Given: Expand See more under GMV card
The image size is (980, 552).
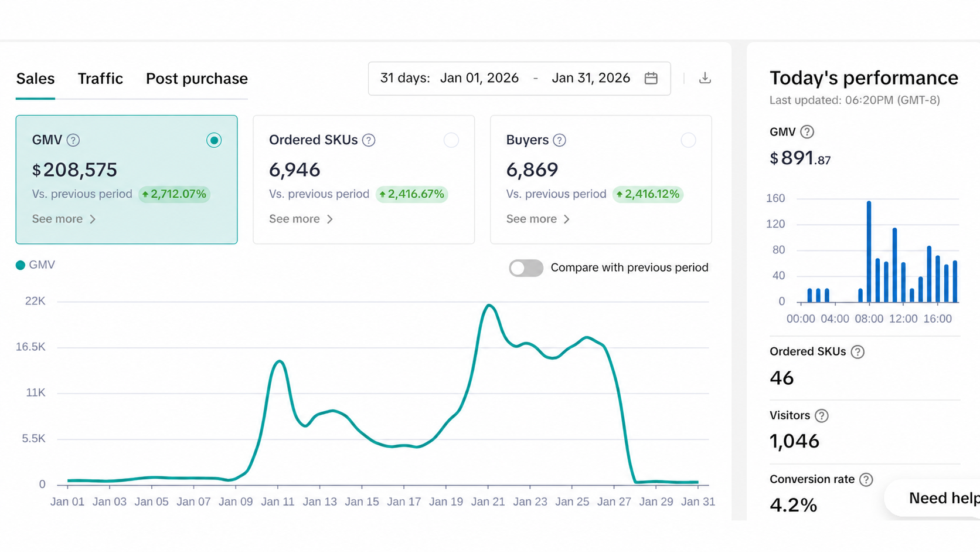Looking at the screenshot, I should pos(64,219).
